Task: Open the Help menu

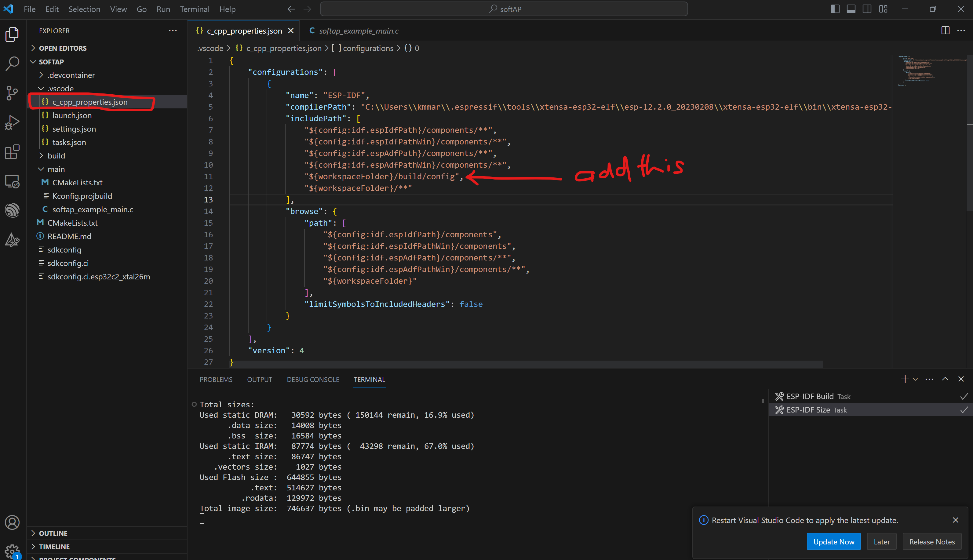Action: point(227,9)
